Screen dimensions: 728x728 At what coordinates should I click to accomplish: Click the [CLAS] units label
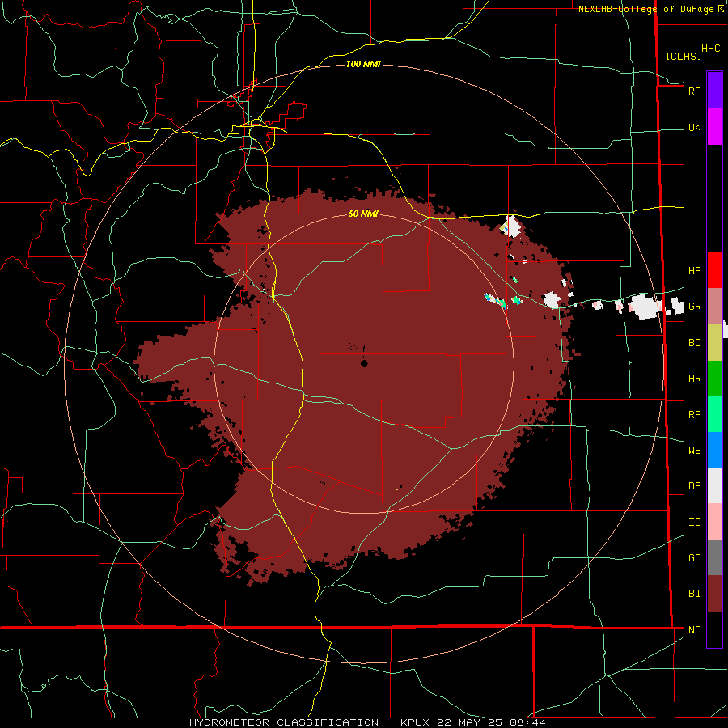point(684,56)
